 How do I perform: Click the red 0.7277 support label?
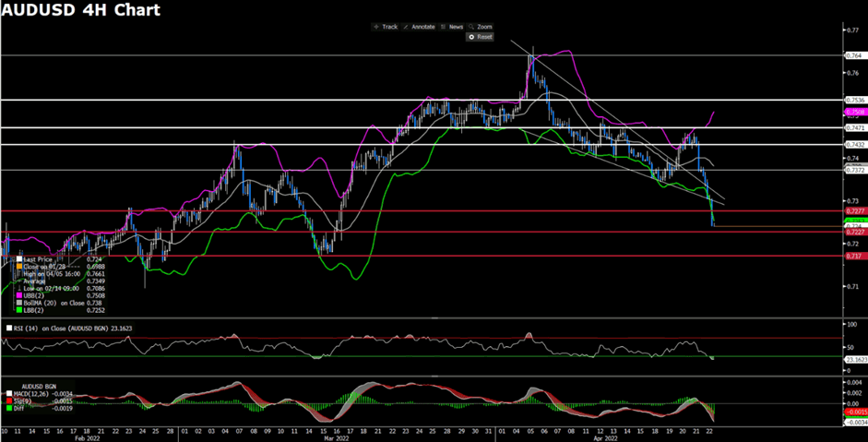coord(855,211)
